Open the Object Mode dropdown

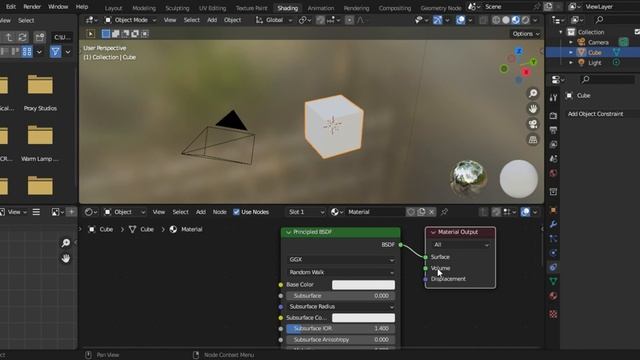pos(131,20)
